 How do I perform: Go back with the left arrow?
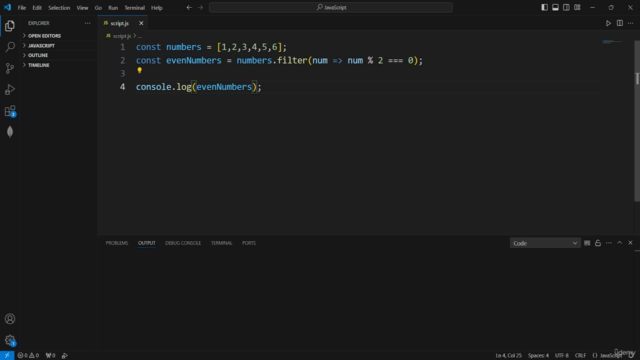tap(189, 7)
